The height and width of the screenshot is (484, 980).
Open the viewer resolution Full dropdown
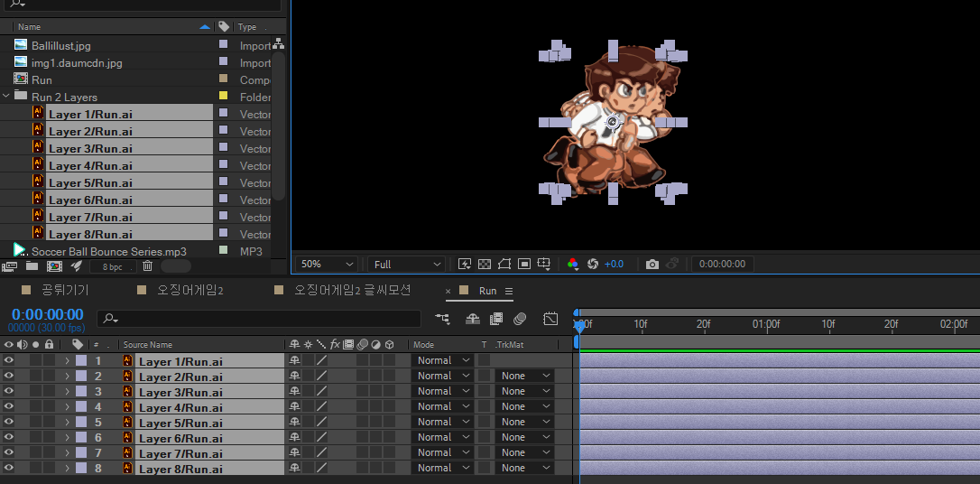tap(406, 264)
